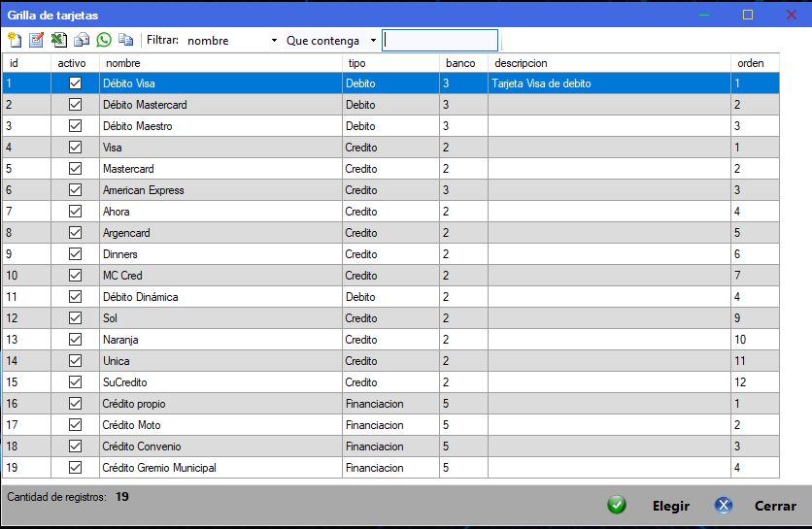812x529 pixels.
Task: Select the Unica name cell
Action: (220, 361)
